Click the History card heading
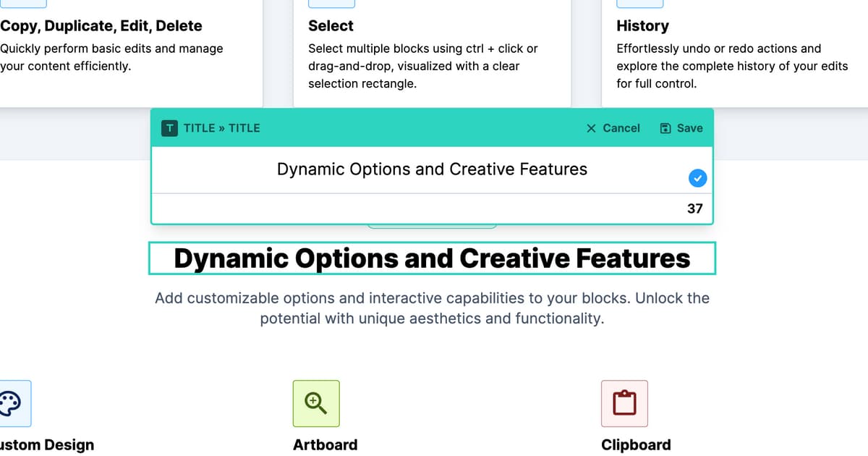The height and width of the screenshot is (456, 868). (x=642, y=26)
